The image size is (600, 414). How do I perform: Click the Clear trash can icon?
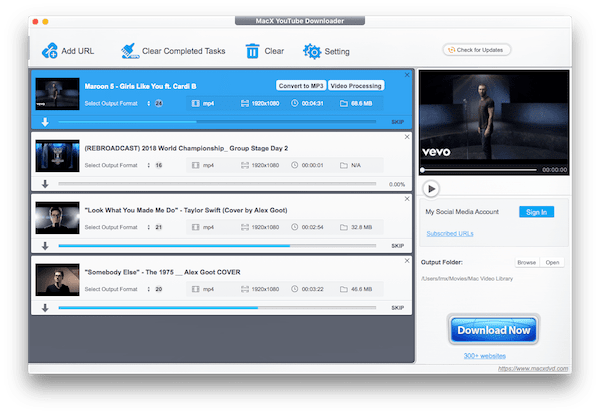pos(253,51)
